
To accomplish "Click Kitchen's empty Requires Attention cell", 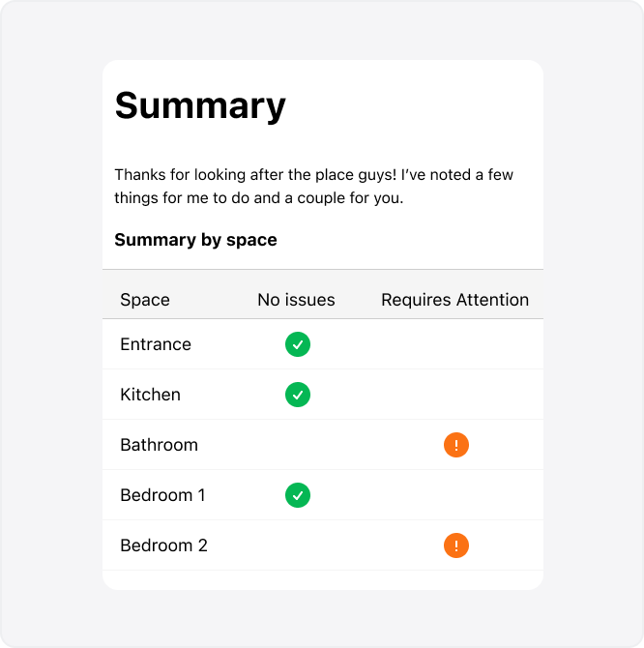I will point(456,395).
